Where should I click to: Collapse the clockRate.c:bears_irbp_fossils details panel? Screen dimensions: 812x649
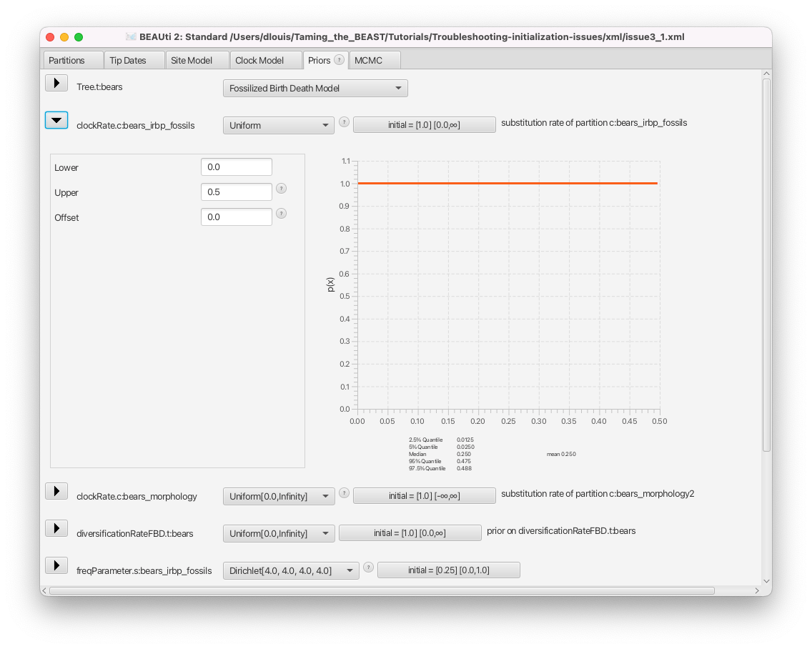pos(56,120)
